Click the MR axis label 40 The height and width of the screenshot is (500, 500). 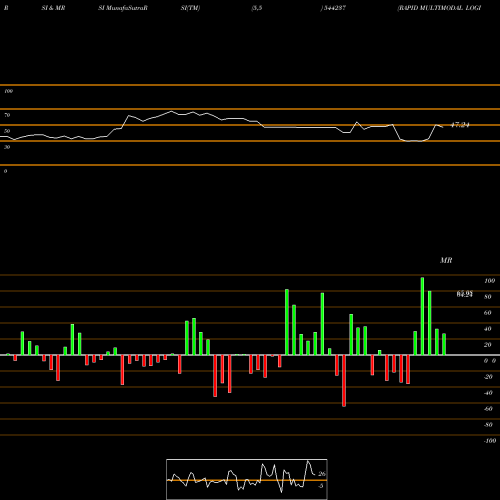click(488, 329)
